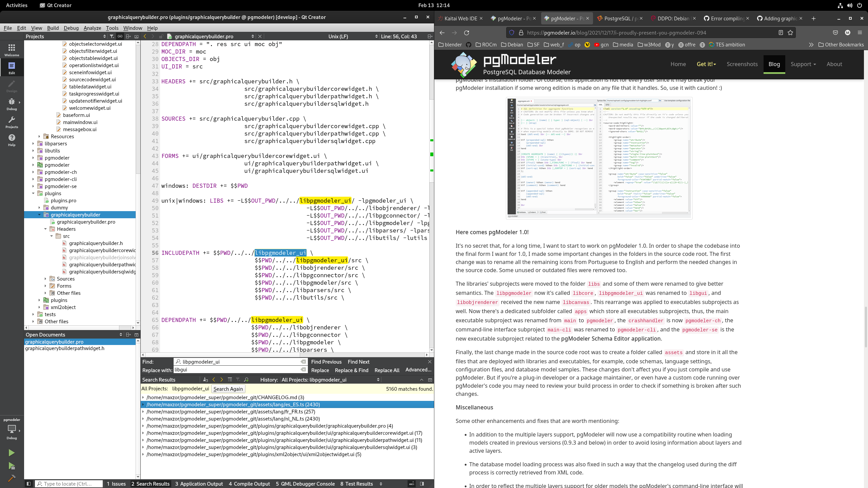
Task: Open Welcome mode from the left sidebar
Action: point(12,49)
